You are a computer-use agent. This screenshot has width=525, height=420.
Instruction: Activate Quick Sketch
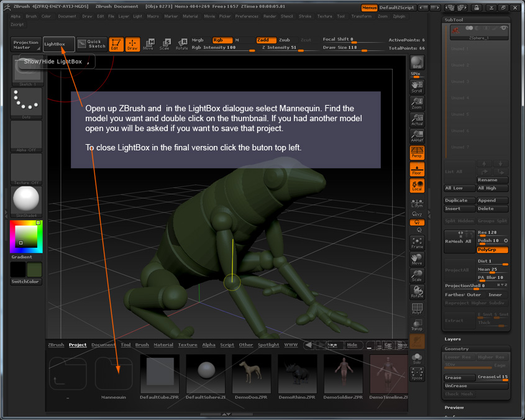[x=92, y=44]
